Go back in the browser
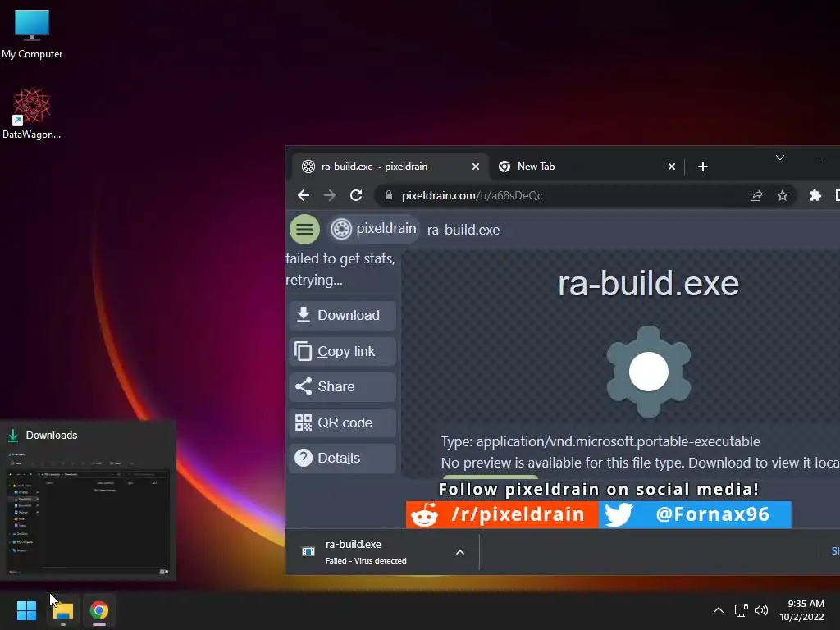The width and height of the screenshot is (840, 630). pos(304,195)
